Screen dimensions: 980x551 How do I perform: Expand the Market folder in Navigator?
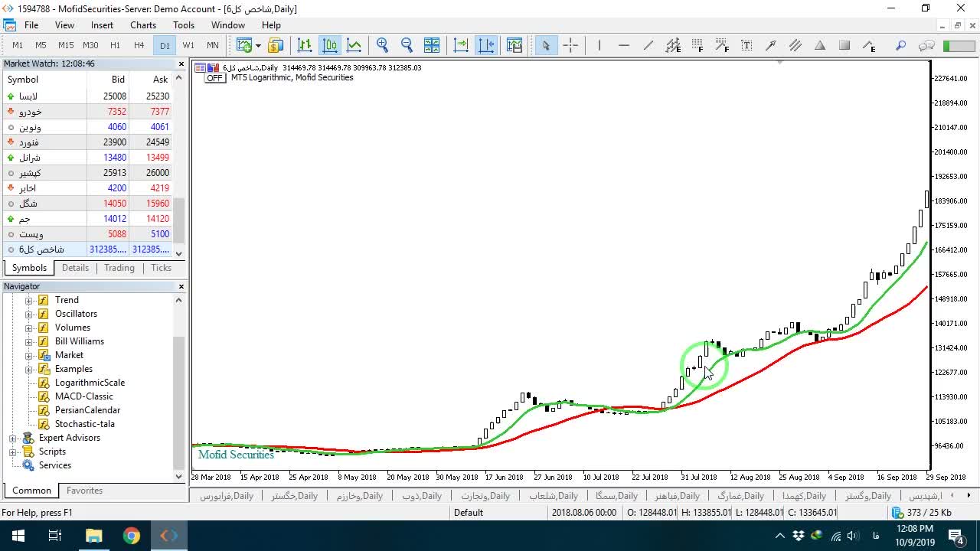(28, 355)
